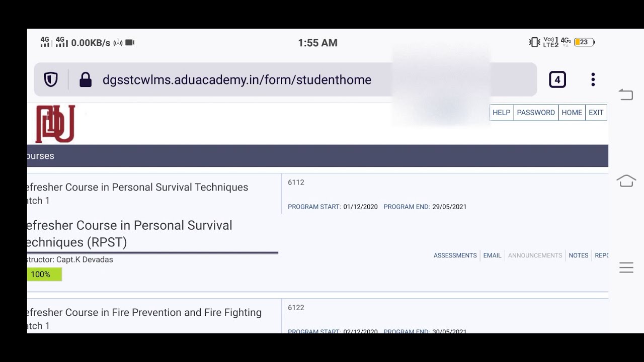The width and height of the screenshot is (644, 362).
Task: Go to HOME in the top navigation
Action: click(x=572, y=113)
